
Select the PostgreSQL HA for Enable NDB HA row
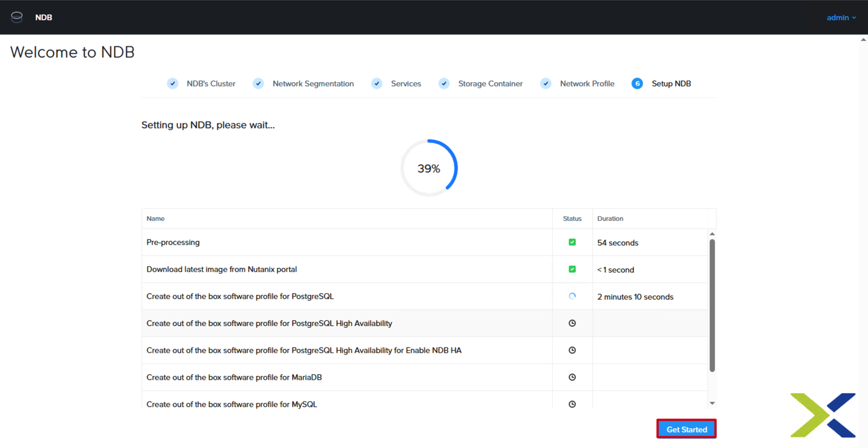425,350
